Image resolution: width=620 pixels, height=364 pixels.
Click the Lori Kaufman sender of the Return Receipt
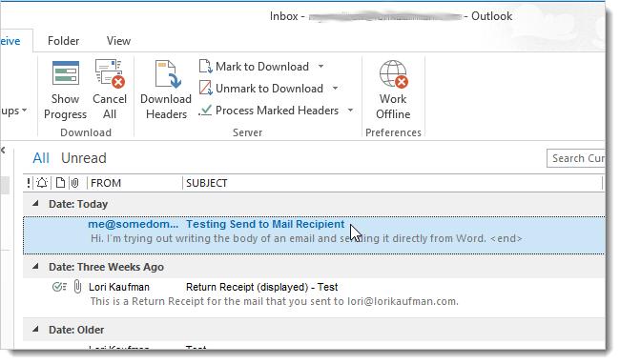point(119,287)
